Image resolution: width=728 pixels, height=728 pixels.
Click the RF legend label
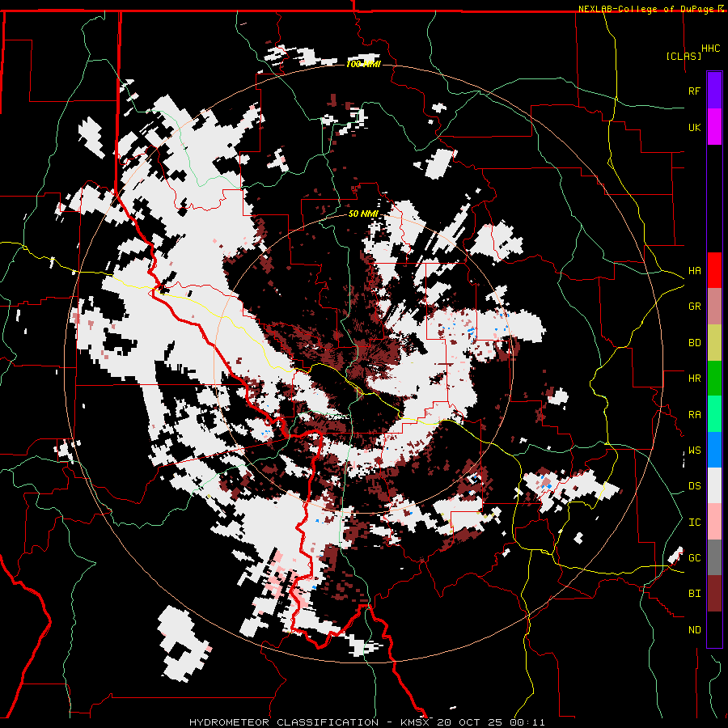694,91
